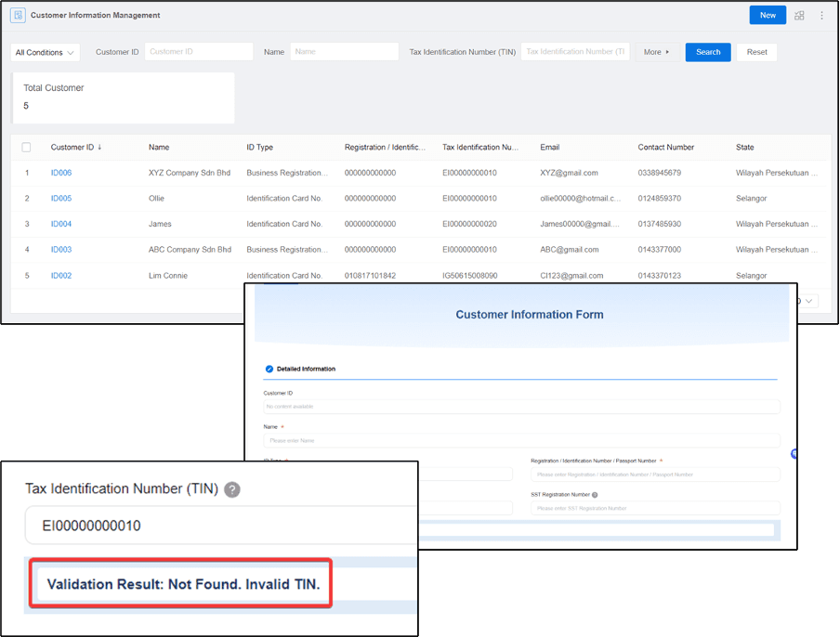840x637 pixels.
Task: Click the Validation Result: Not Found message
Action: (x=183, y=584)
